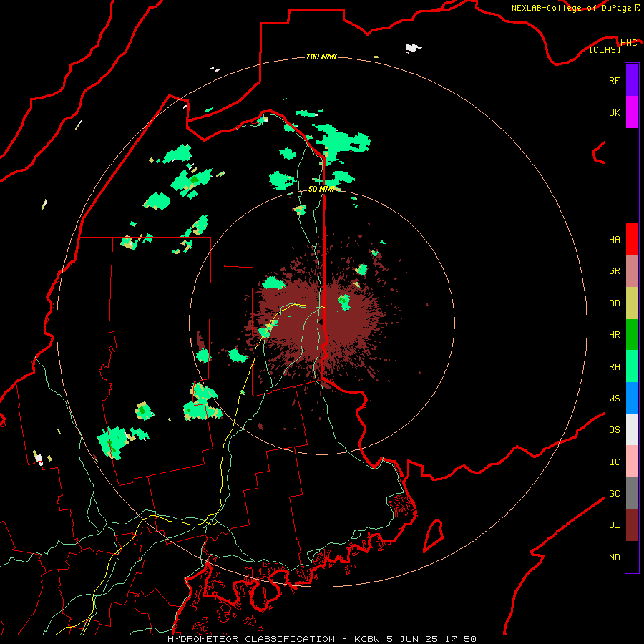
Task: Click the IC legend label
Action: tap(614, 462)
